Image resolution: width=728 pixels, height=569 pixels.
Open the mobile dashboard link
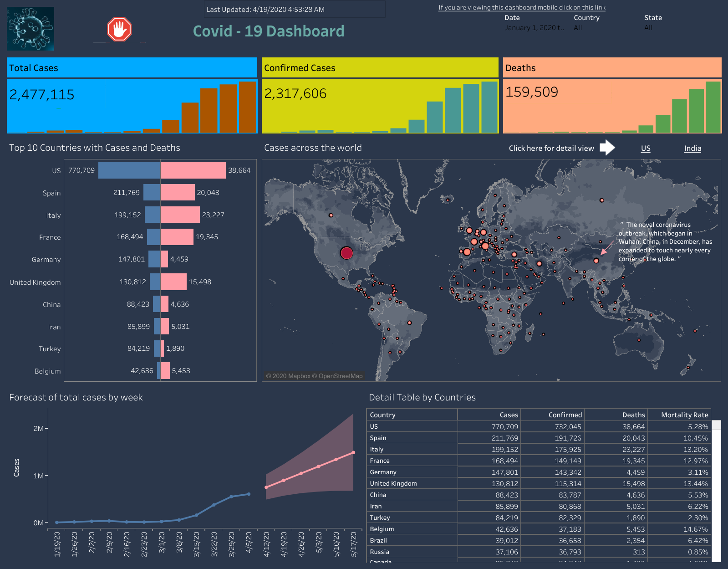(522, 7)
